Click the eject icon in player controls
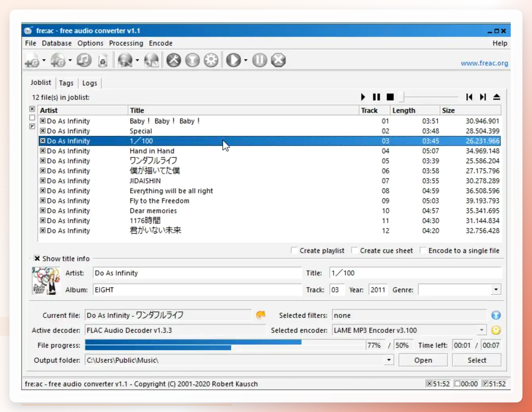 pyautogui.click(x=497, y=97)
